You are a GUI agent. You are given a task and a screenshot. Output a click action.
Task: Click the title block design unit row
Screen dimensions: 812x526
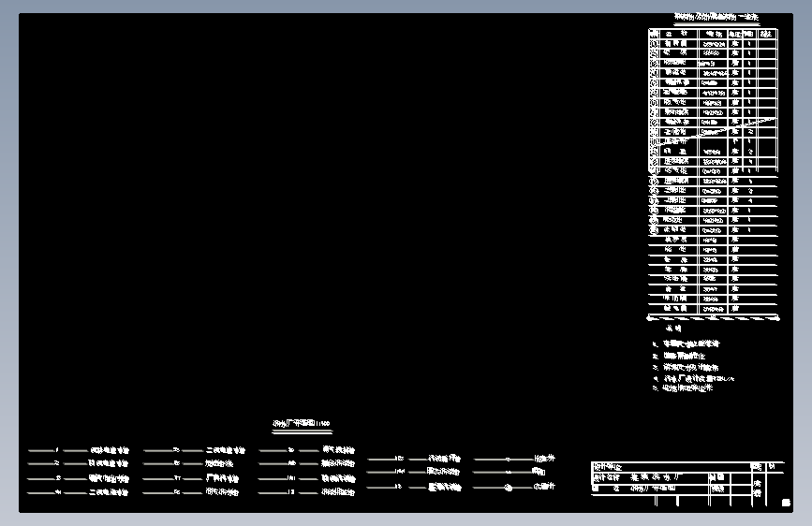672,467
